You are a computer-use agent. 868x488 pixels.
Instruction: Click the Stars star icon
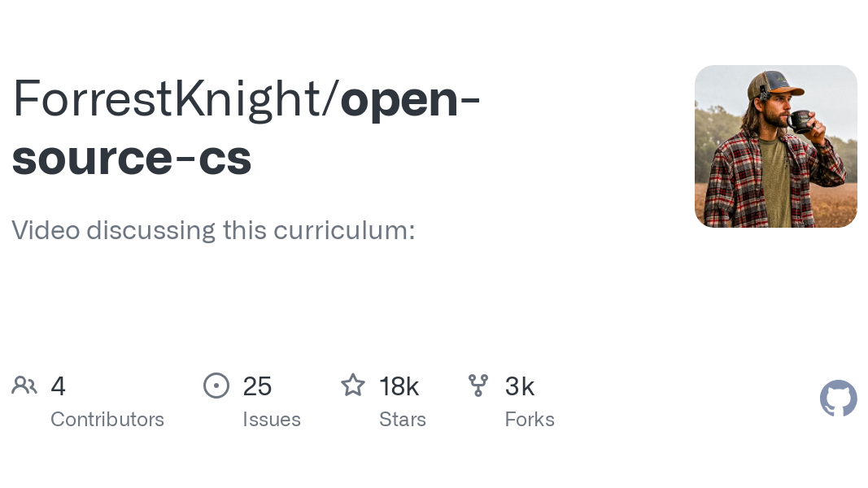point(352,386)
